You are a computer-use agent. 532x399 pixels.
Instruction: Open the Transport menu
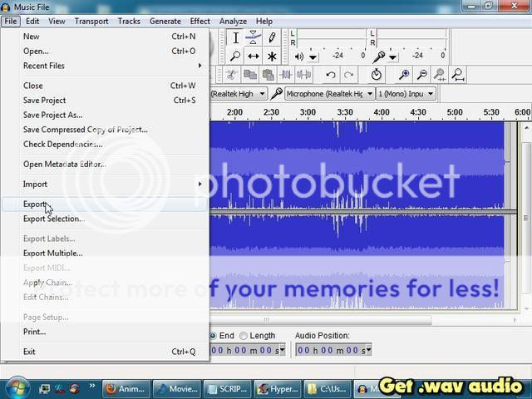click(x=91, y=22)
